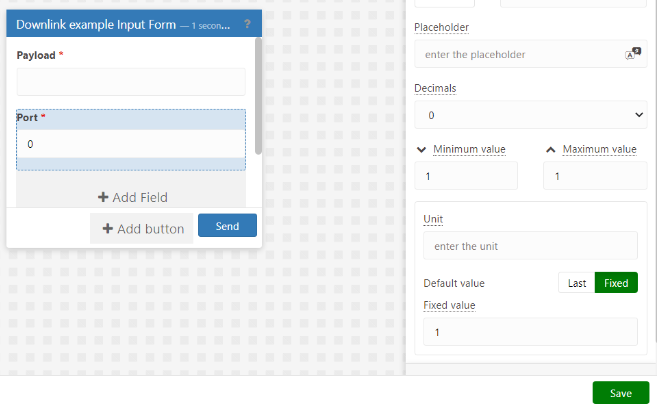Click the form widget vertical scrollbar
This screenshot has width=661, height=412.
(x=258, y=96)
